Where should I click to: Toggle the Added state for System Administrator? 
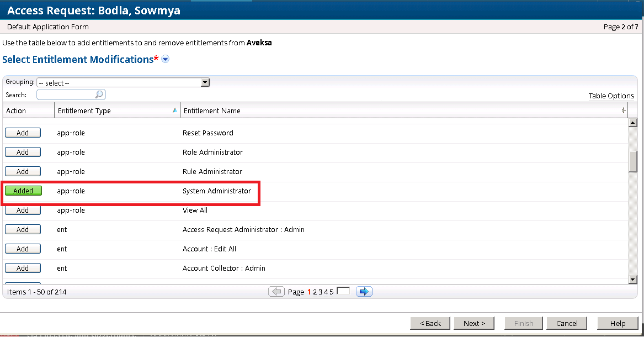tap(23, 190)
